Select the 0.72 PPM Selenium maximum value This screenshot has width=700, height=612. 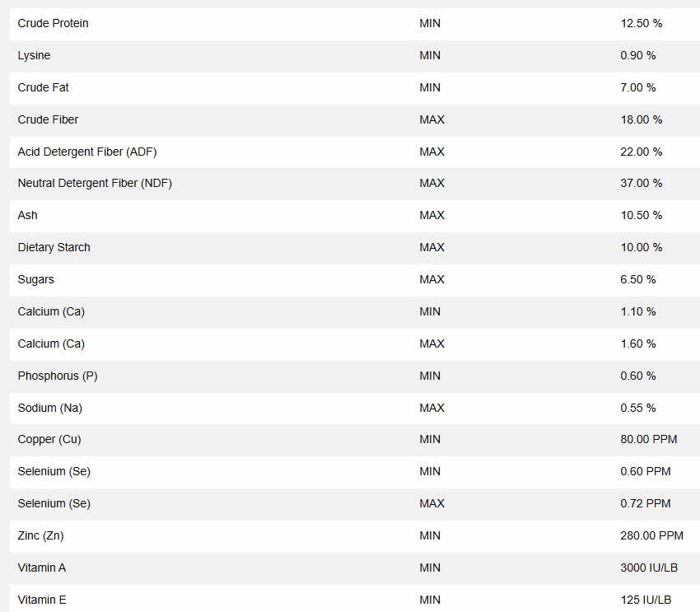645,503
